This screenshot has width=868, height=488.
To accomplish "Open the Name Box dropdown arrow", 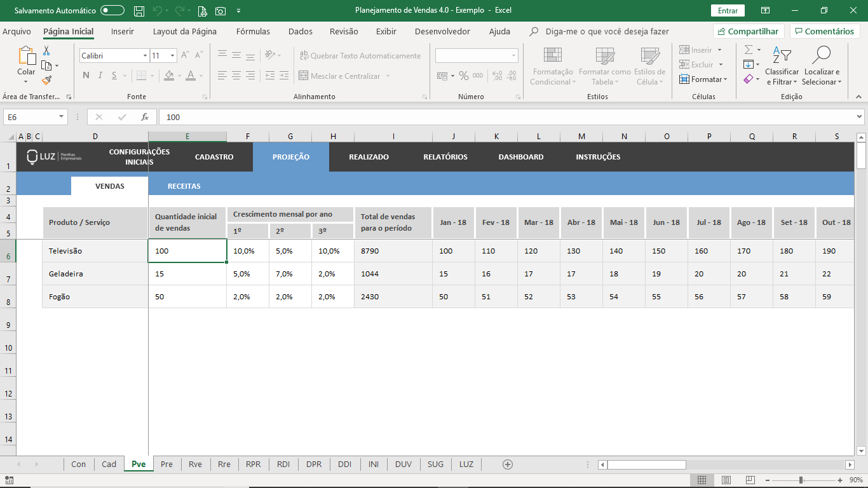I will click(62, 117).
